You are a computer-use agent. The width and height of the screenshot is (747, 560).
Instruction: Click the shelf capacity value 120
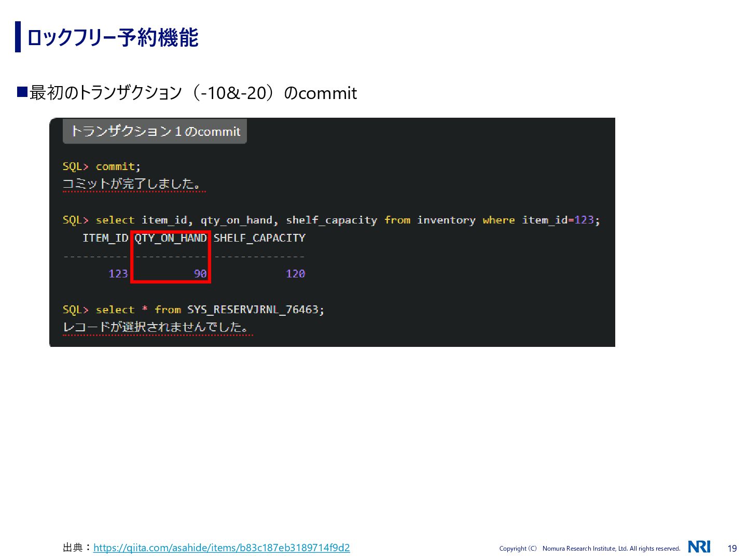[296, 273]
